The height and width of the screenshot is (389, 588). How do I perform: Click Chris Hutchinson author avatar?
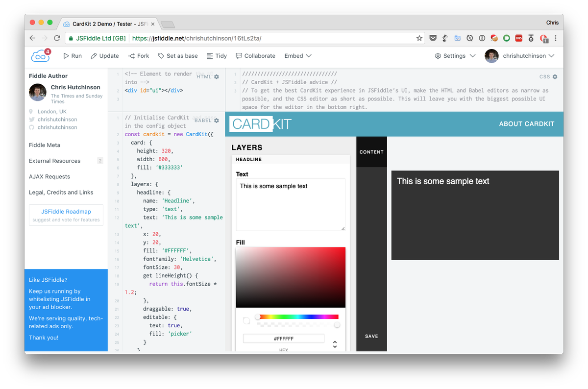(38, 92)
